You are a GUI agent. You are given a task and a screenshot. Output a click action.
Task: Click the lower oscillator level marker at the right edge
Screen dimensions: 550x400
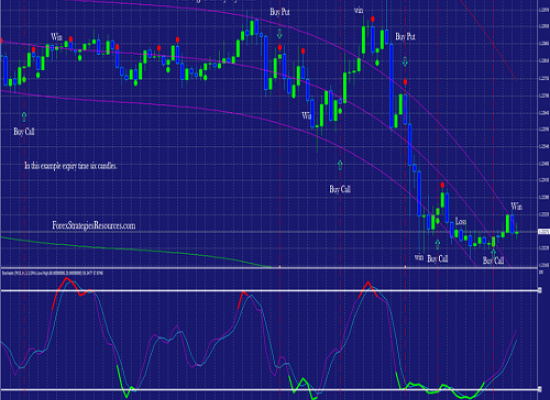[x=541, y=389]
